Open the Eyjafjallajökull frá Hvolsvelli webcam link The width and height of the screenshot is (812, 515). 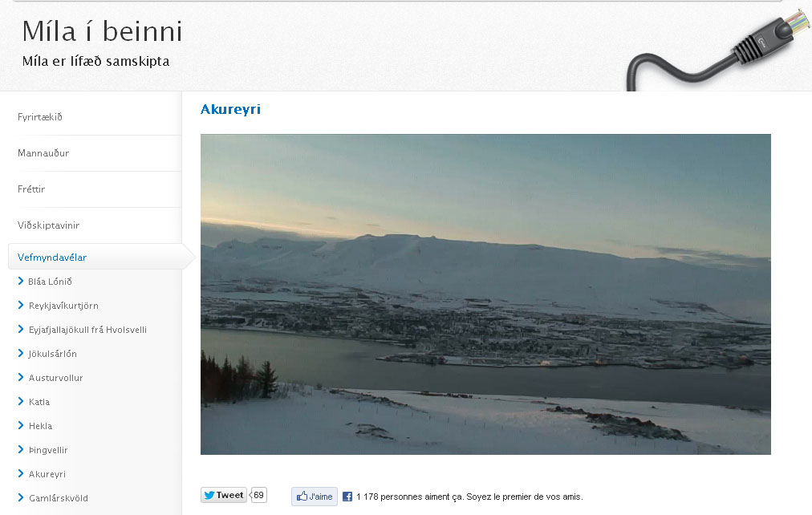click(87, 330)
